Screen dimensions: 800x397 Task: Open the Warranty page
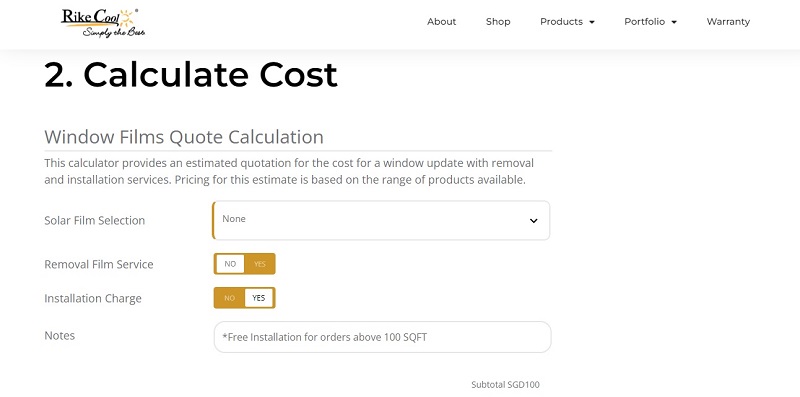pos(728,21)
